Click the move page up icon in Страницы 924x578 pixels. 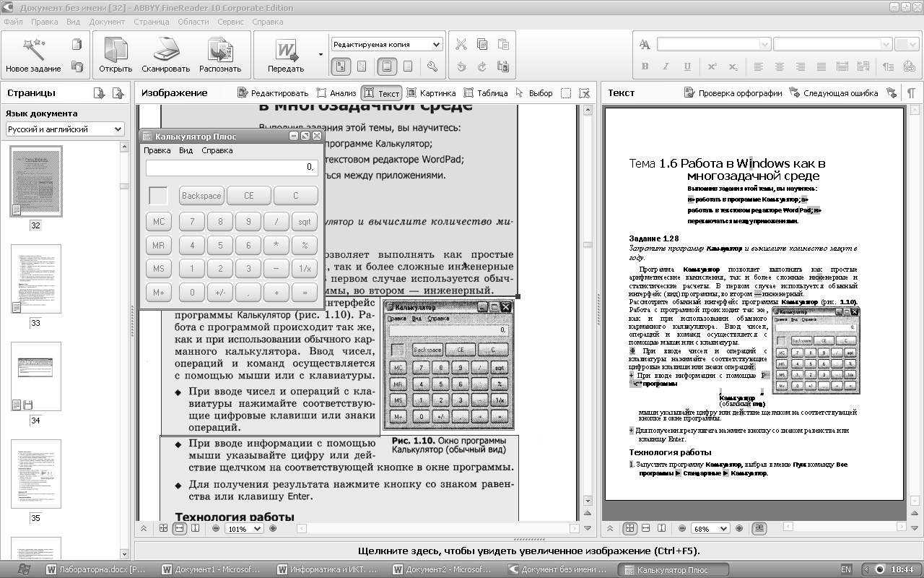(118, 93)
